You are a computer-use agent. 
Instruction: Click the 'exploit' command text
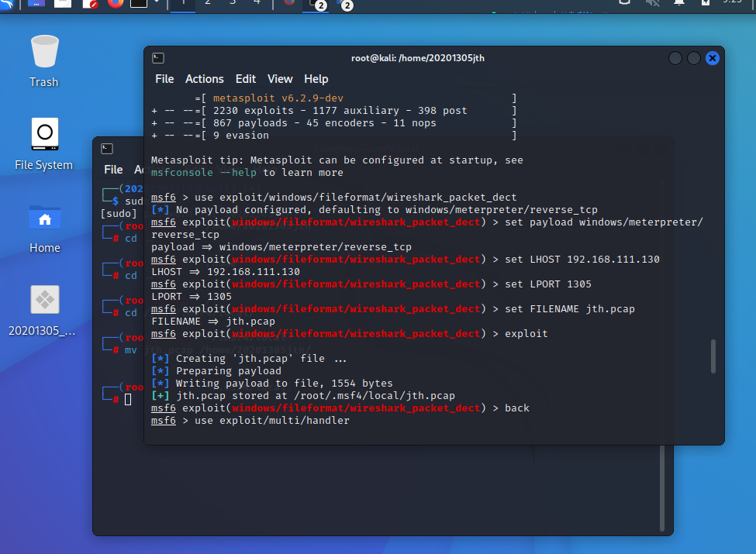click(526, 334)
